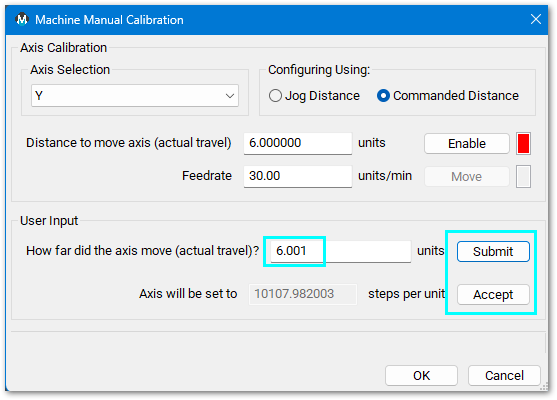The height and width of the screenshot is (400, 557).
Task: Click the 'Axis will be set to' label
Action: point(188,294)
